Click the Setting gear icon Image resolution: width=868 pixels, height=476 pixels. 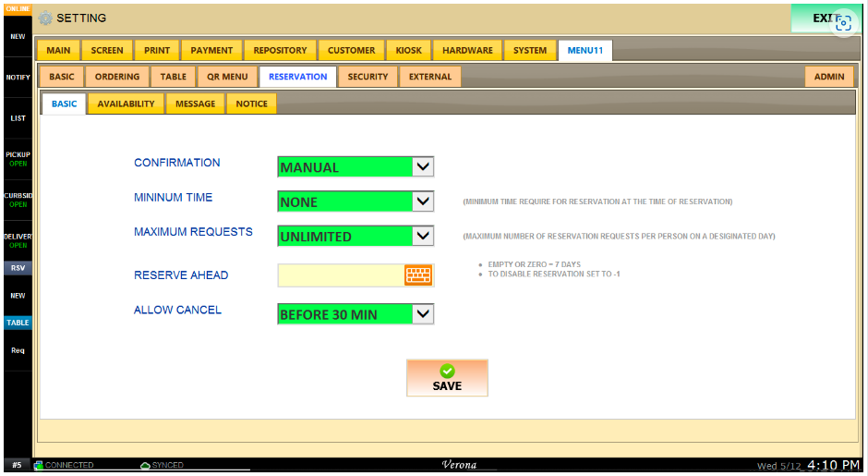click(x=45, y=18)
